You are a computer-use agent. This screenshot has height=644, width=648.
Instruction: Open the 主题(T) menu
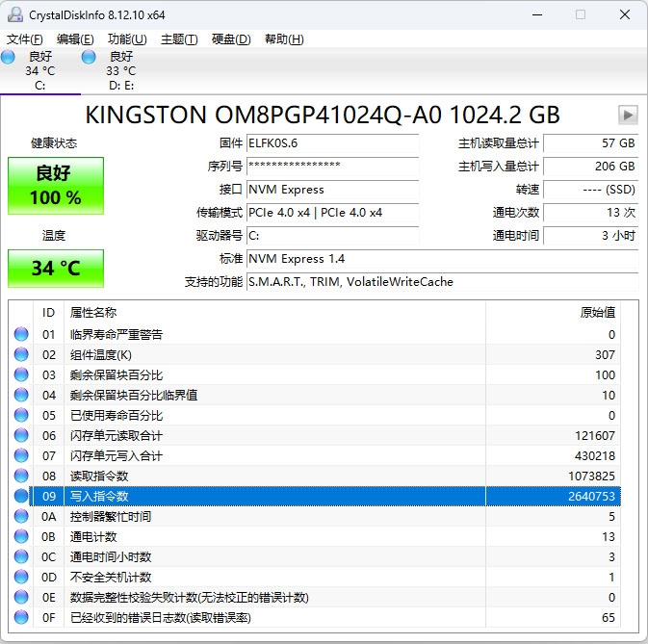(x=179, y=39)
